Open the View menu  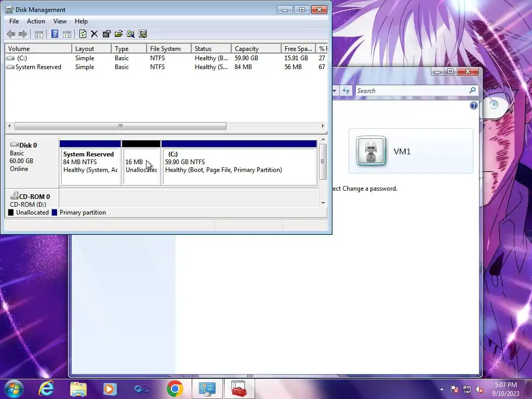[x=60, y=21]
